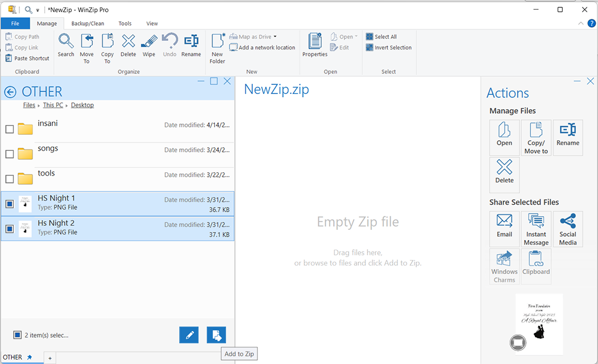
Task: Click Open in the Actions pane
Action: tap(504, 138)
